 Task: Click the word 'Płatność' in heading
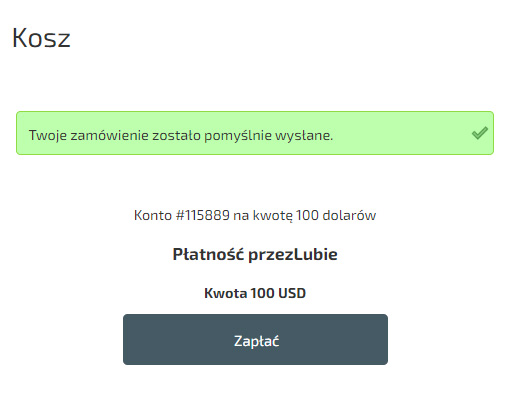pos(208,254)
